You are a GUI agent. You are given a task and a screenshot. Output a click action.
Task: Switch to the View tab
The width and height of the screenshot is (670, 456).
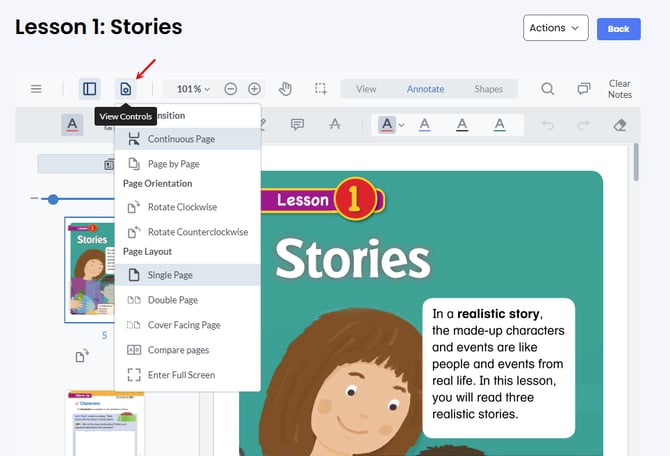tap(366, 89)
